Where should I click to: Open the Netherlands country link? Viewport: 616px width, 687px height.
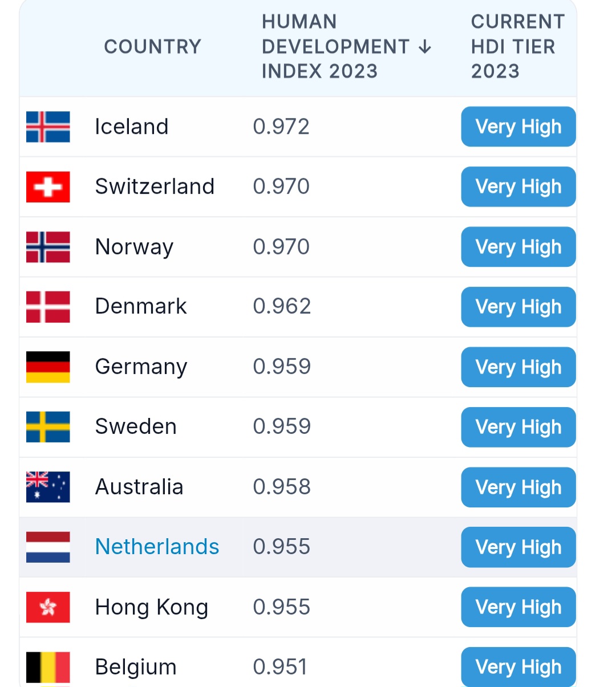(157, 547)
